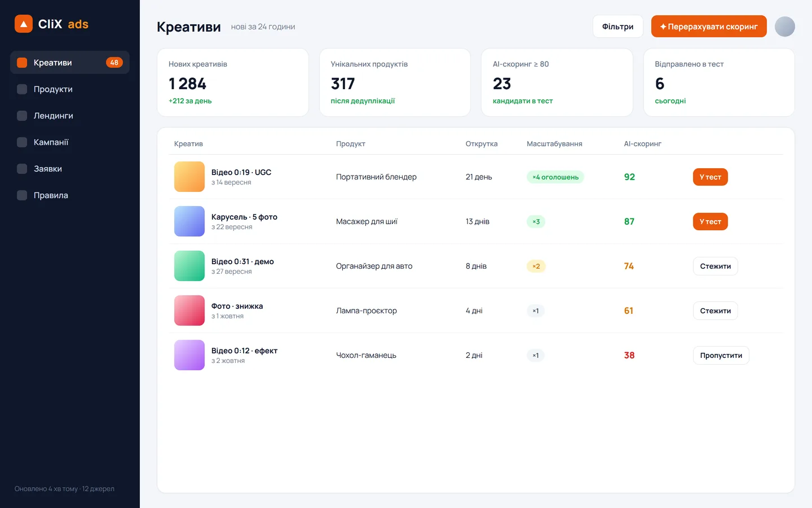Viewport: 812px width, 508px height.
Task: Click the Продукти sidebar icon
Action: [22, 89]
